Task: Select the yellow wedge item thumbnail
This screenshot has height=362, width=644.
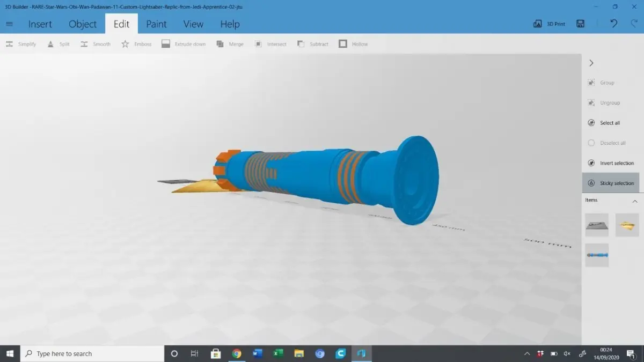Action: [627, 225]
